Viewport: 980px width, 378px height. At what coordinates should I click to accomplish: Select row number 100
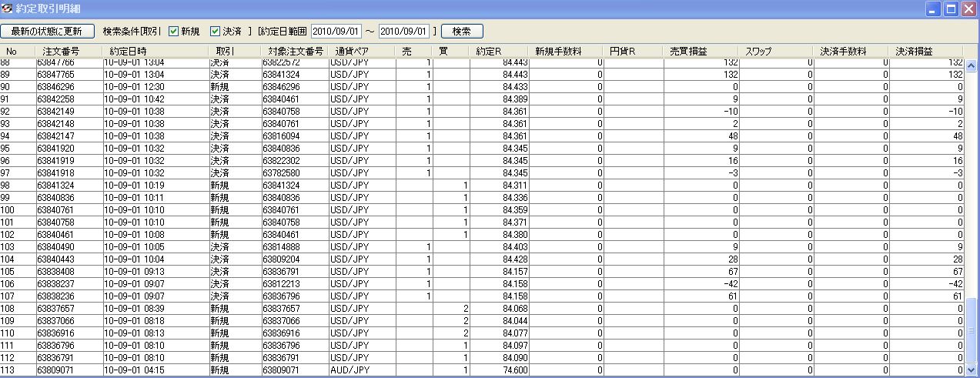8,210
